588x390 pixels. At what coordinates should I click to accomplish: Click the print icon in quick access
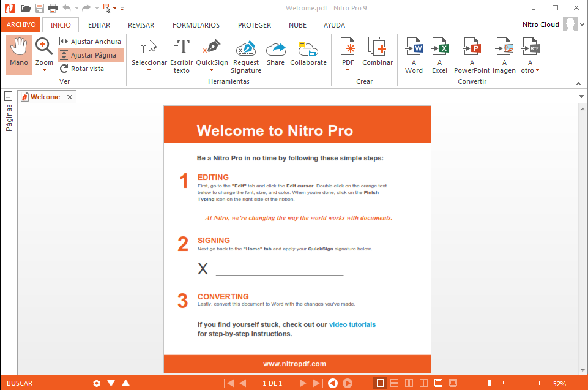[53, 8]
